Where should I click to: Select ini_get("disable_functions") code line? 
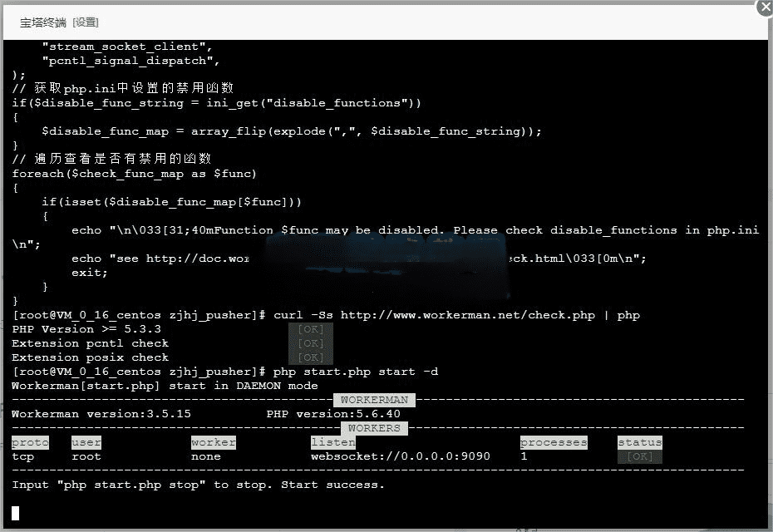pyautogui.click(x=216, y=103)
